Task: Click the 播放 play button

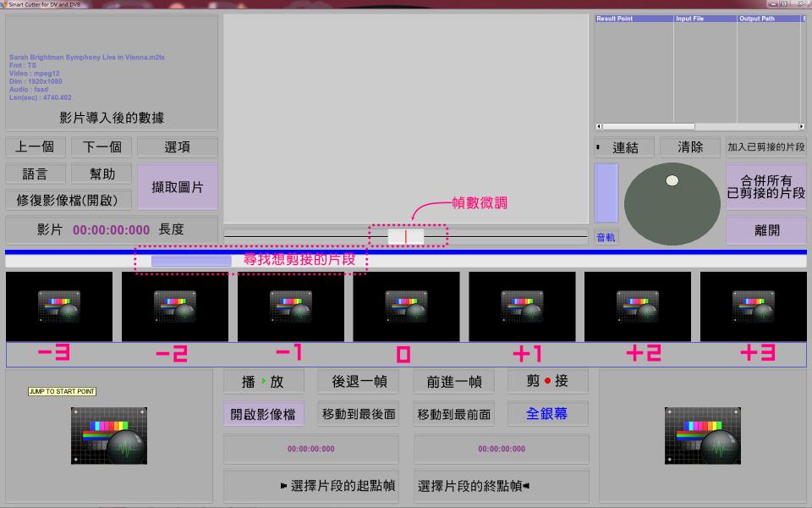Action: pyautogui.click(x=263, y=382)
